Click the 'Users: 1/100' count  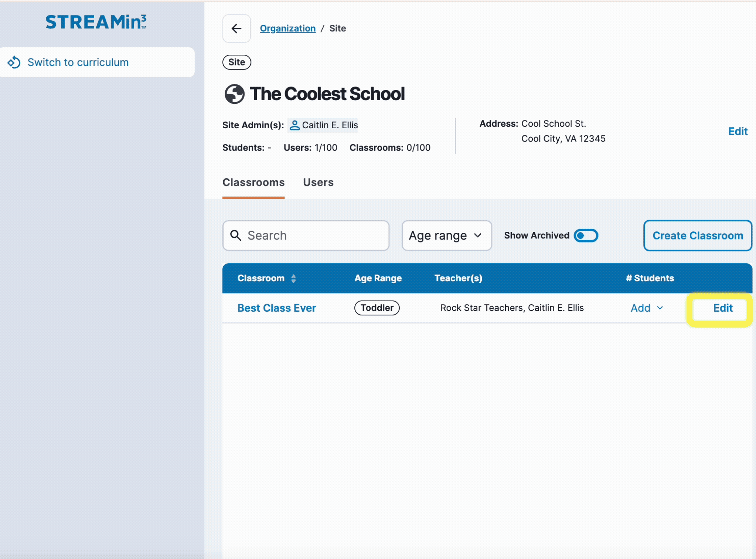(310, 148)
